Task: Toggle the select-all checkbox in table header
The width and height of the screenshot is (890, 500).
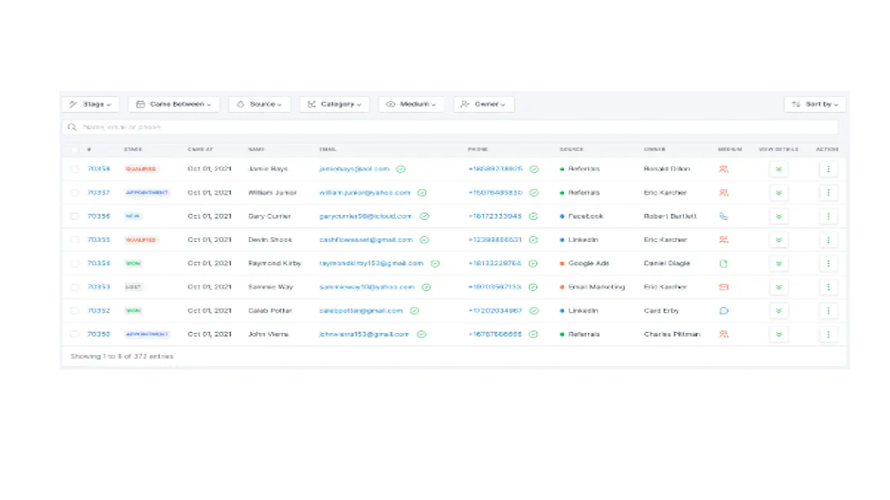Action: 74,149
